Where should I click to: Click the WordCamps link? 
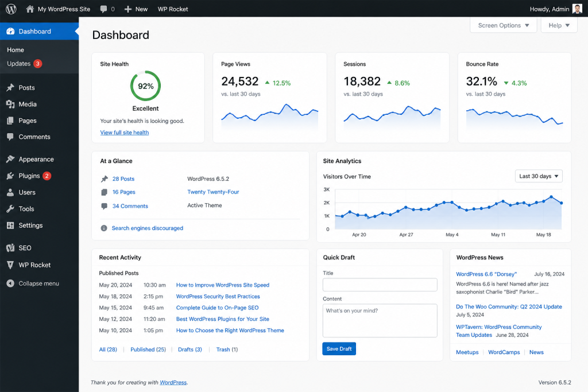504,352
